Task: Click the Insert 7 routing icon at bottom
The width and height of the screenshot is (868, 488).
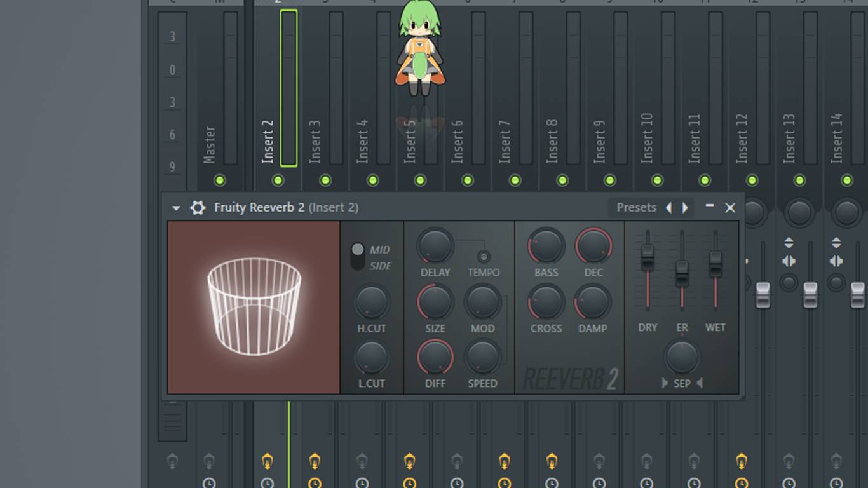Action: point(504,461)
